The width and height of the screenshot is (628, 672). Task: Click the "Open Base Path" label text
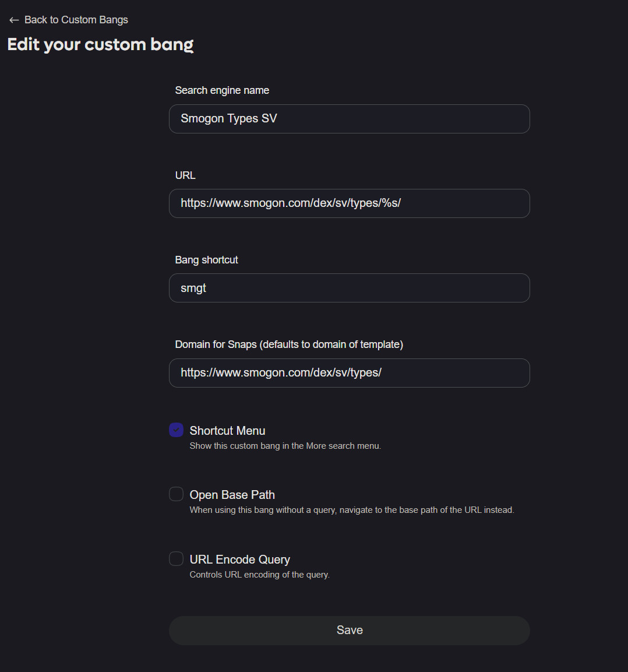[x=232, y=495]
